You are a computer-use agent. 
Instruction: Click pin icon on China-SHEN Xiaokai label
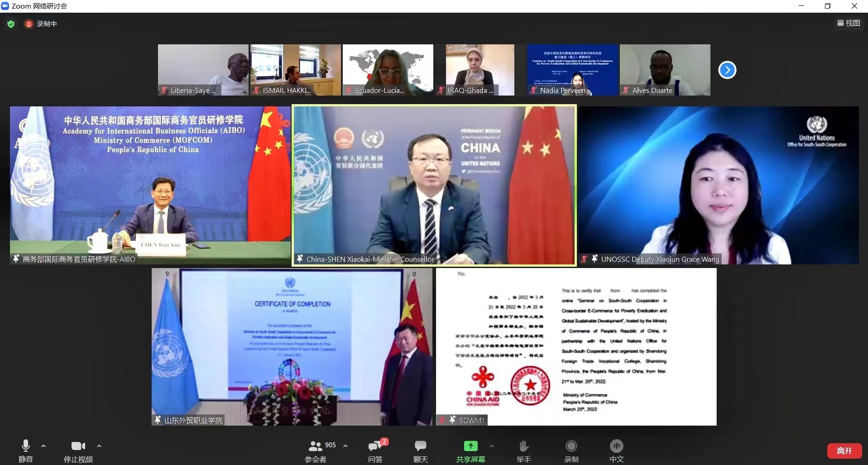pos(300,259)
